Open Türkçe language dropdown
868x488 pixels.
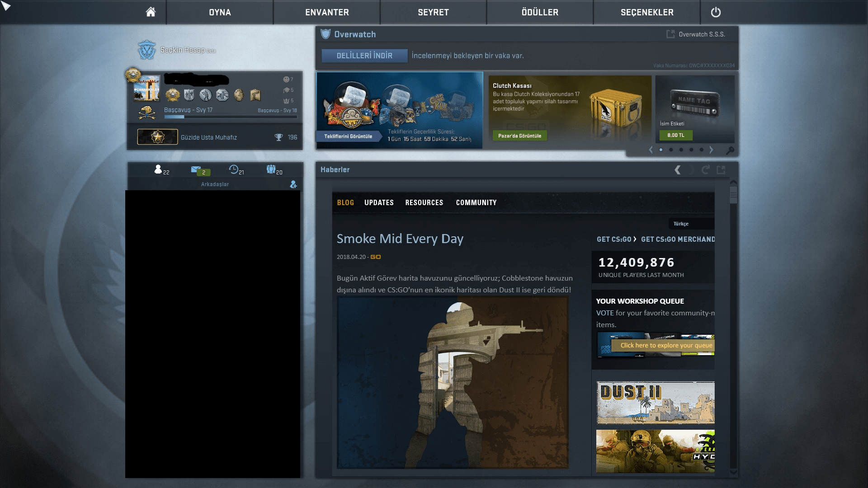(x=691, y=224)
